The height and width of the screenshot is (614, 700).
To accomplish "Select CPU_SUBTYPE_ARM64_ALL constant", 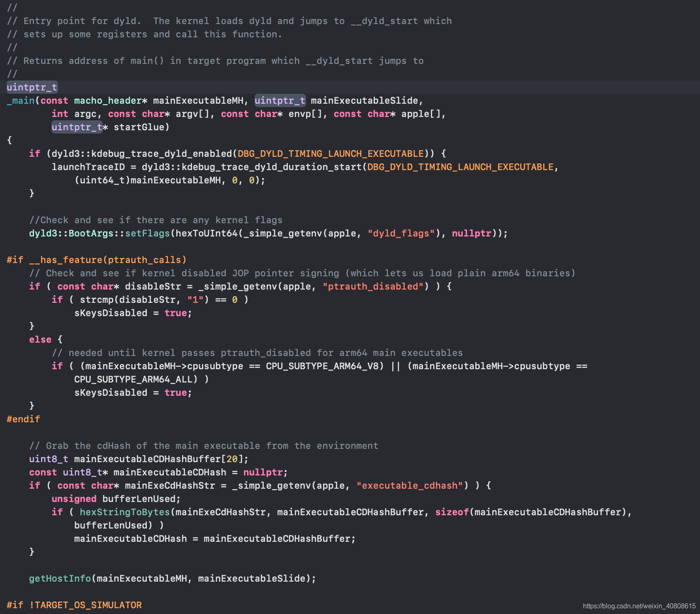I will [x=133, y=379].
